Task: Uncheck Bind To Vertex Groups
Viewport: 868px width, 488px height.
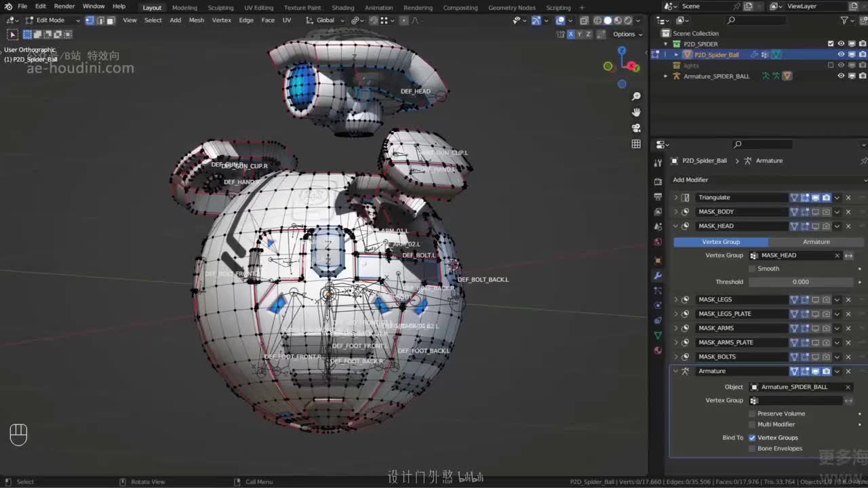Action: (x=752, y=438)
